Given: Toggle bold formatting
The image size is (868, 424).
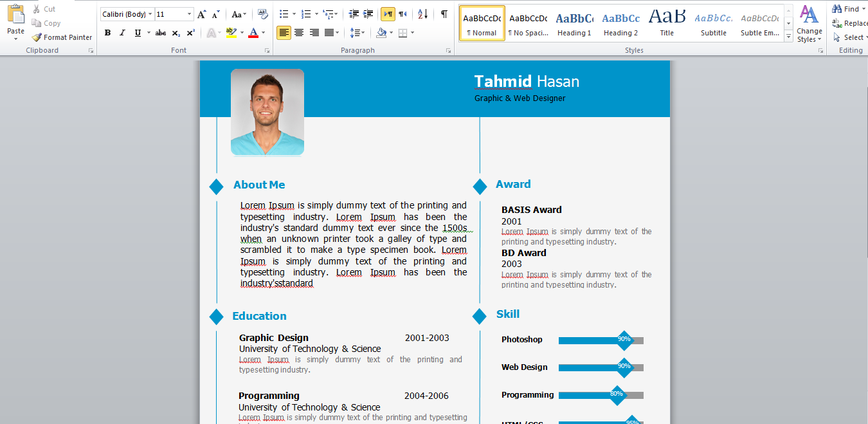Looking at the screenshot, I should point(107,33).
